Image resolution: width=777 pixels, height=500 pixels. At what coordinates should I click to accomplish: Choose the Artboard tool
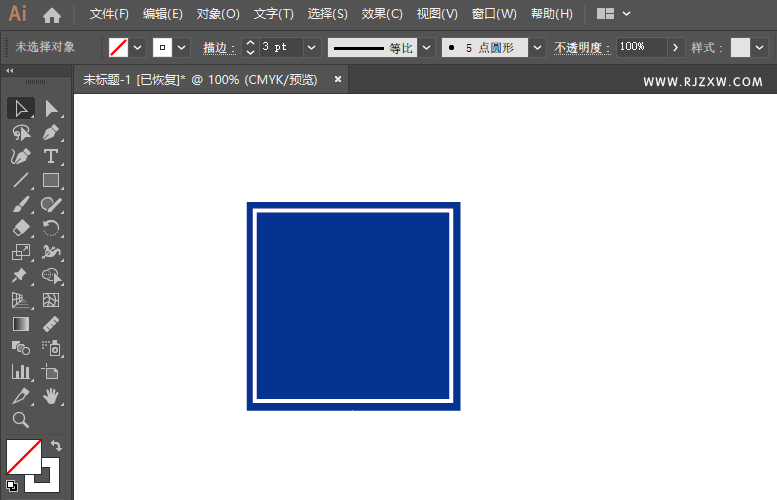pyautogui.click(x=51, y=372)
